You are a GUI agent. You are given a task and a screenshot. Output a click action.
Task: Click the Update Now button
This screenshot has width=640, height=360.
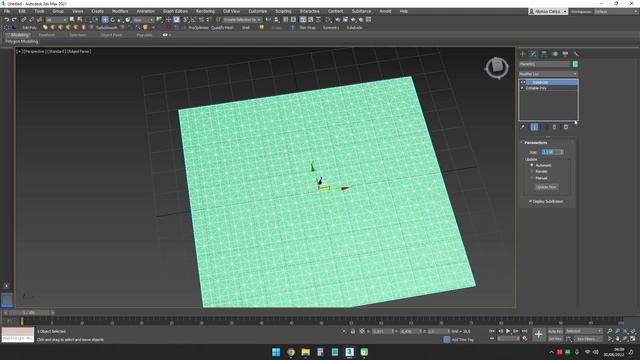546,187
